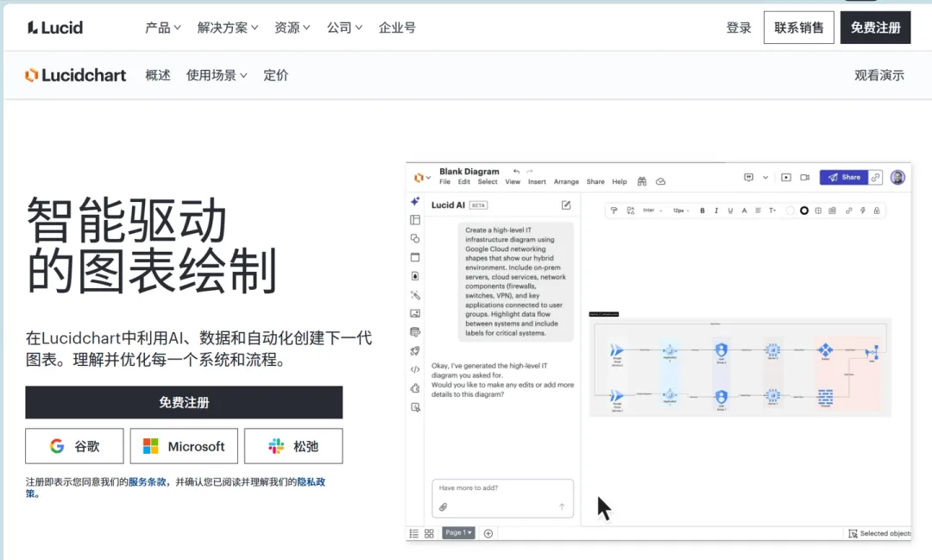932x560 pixels.
Task: Open the File menu in the diagram editor
Action: [x=444, y=182]
